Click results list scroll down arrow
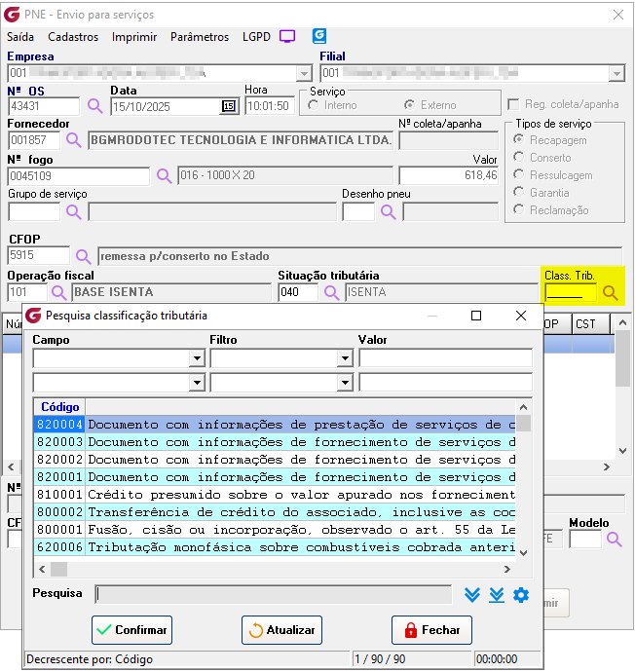 523,553
